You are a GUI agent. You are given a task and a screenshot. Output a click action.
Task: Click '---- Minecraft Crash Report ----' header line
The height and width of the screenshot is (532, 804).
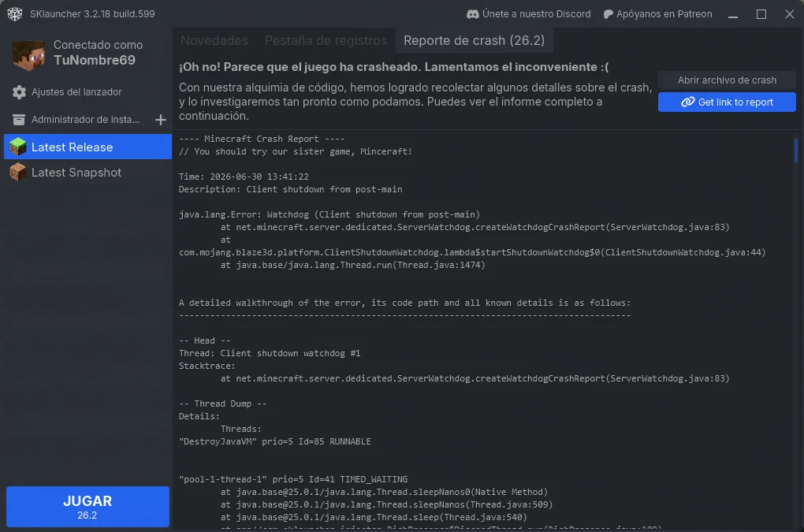point(262,139)
